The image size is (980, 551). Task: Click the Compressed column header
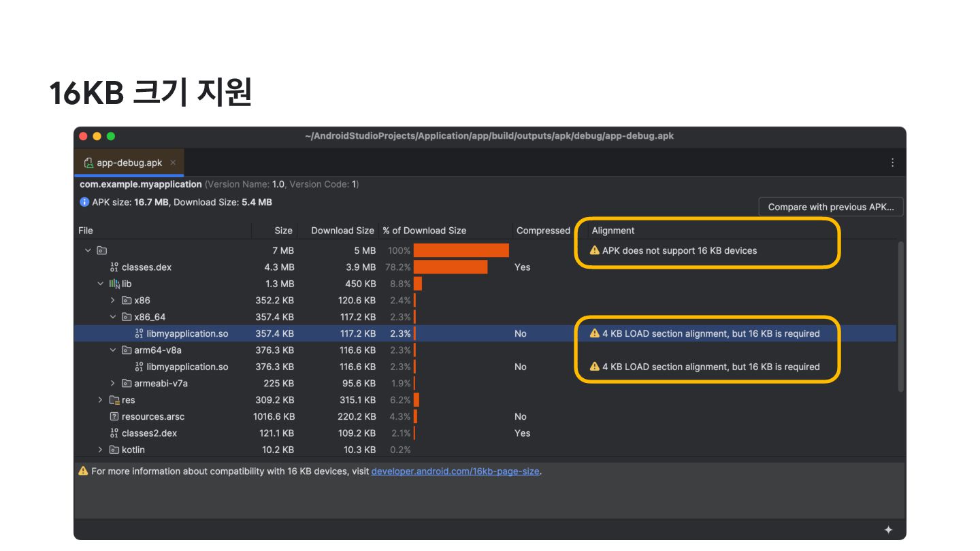(543, 231)
